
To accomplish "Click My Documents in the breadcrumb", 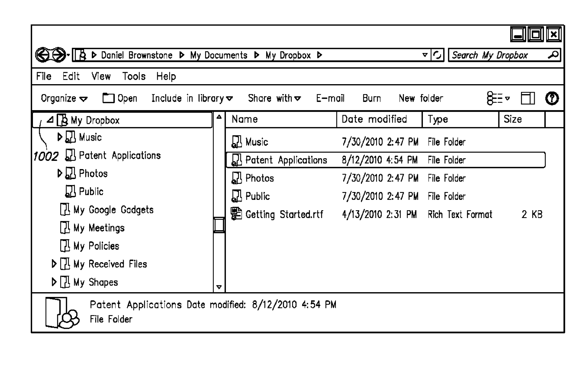I will tap(219, 55).
